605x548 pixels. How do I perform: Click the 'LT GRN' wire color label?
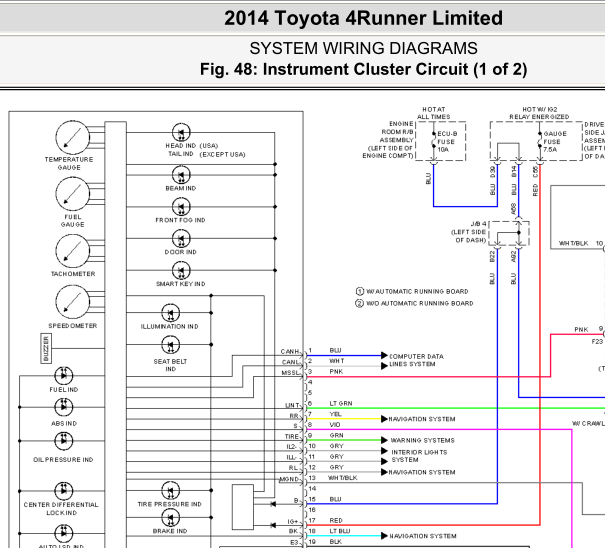pyautogui.click(x=341, y=403)
